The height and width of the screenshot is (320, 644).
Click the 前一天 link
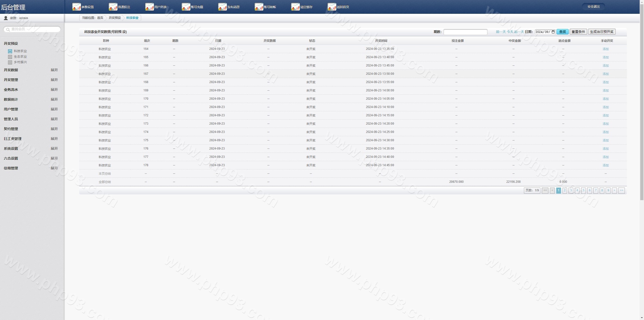pyautogui.click(x=501, y=32)
